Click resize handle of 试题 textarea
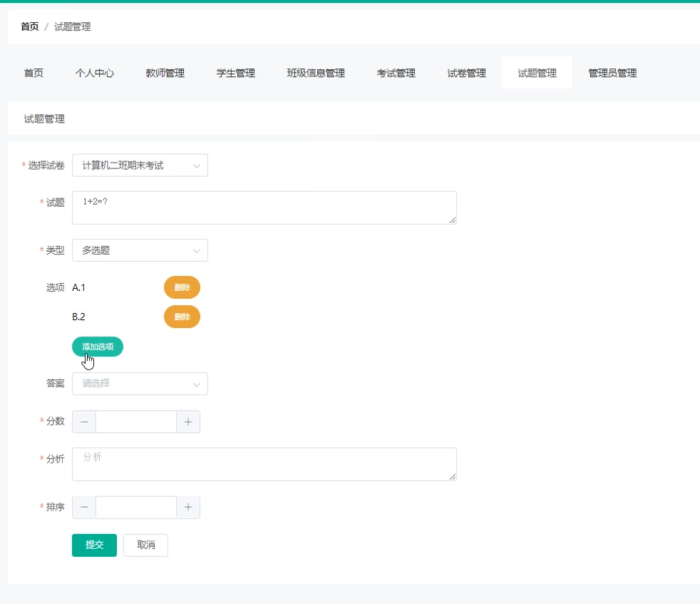Image resolution: width=700 pixels, height=604 pixels. point(453,220)
